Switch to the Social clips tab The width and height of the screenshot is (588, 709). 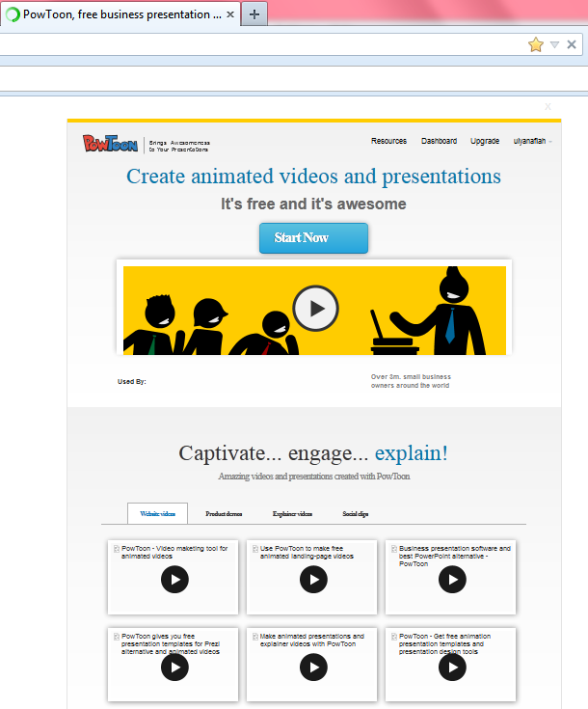(x=356, y=513)
